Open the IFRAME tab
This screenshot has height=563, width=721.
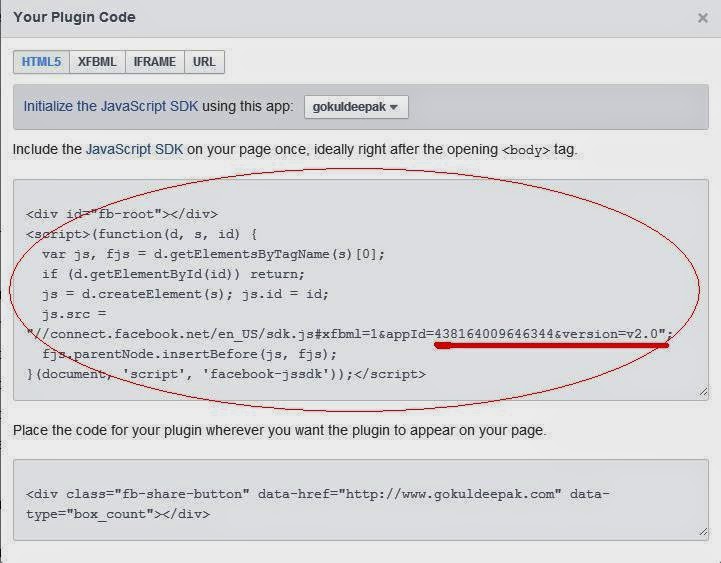[154, 62]
